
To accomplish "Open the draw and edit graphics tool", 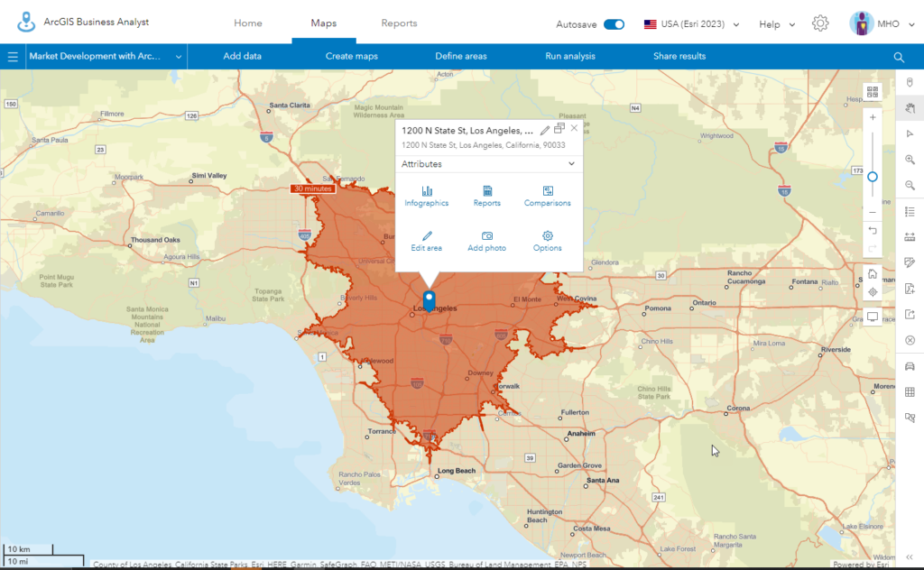I will 910,262.
